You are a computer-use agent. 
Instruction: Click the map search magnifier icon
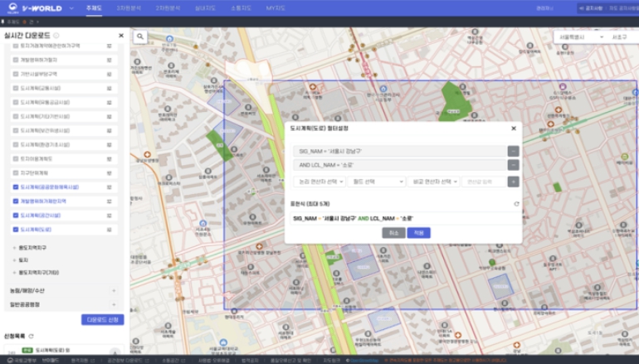tap(139, 37)
